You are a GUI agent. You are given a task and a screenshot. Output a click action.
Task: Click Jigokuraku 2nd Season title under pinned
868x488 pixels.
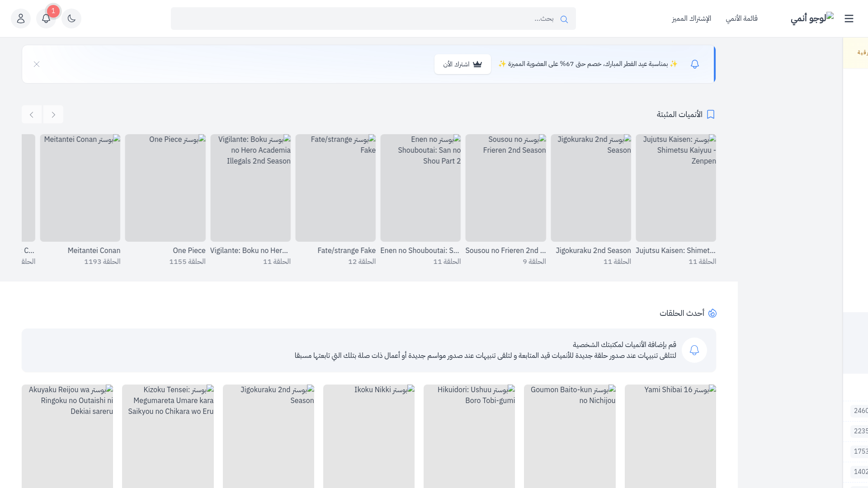(x=593, y=250)
